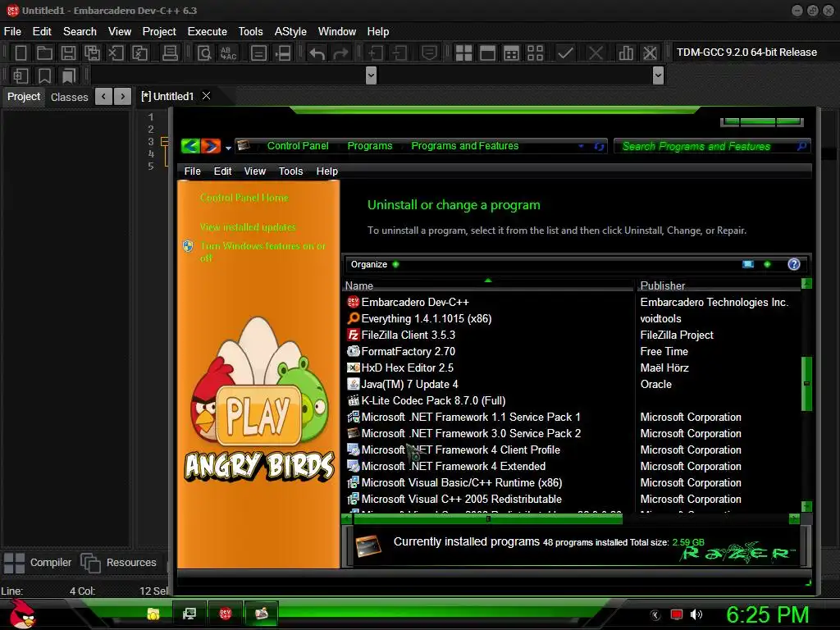Image resolution: width=840 pixels, height=630 pixels.
Task: Open the Execute menu in Dev-C++
Action: 208,32
